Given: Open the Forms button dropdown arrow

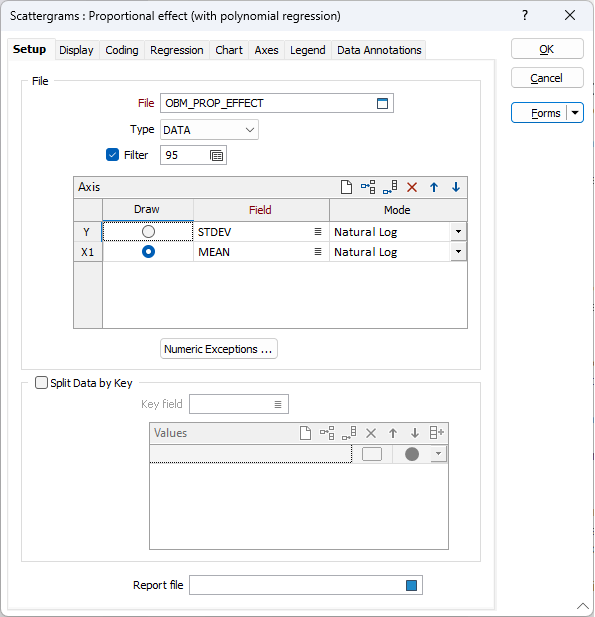Looking at the screenshot, I should click(575, 113).
